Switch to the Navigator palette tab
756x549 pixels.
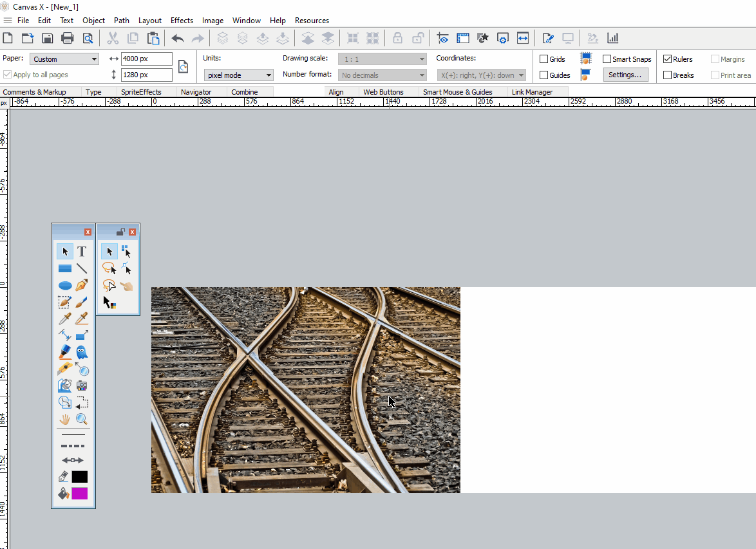point(196,92)
